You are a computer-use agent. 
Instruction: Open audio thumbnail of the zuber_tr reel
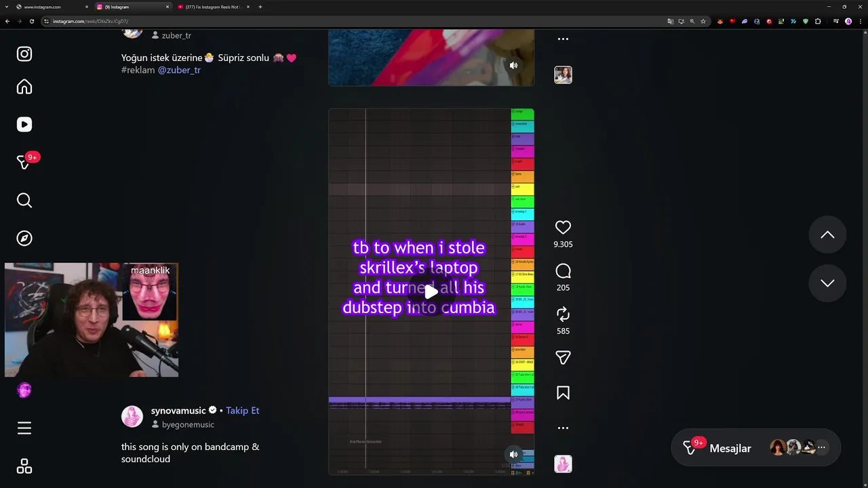563,75
